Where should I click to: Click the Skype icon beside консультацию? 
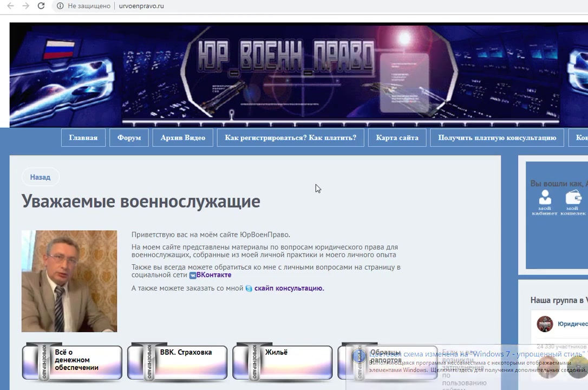249,288
